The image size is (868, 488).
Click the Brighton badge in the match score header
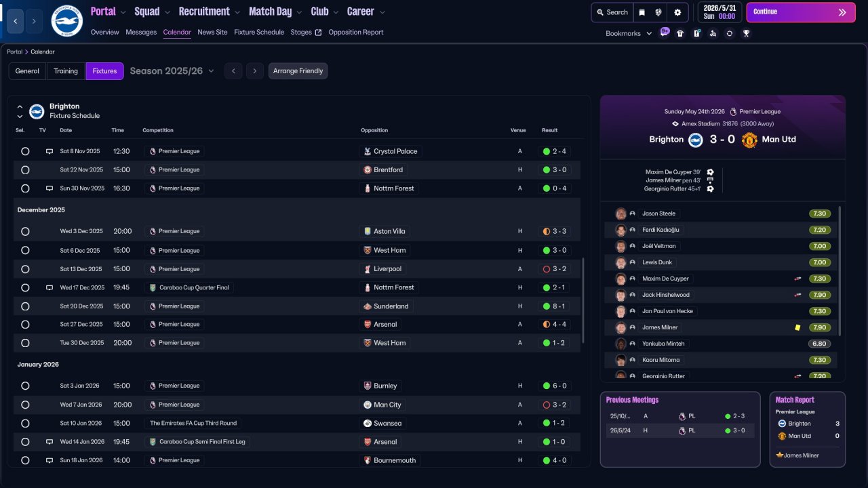coord(696,140)
